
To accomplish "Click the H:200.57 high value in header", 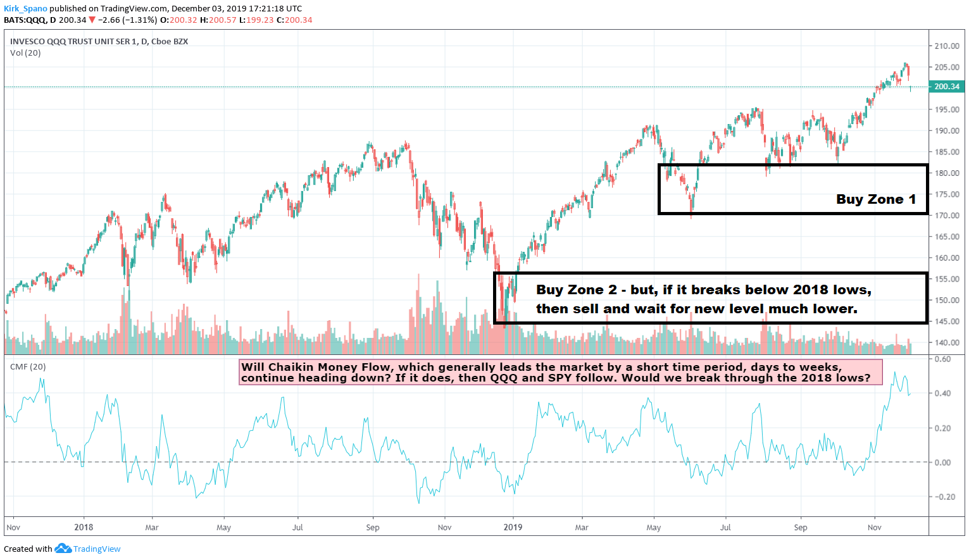I will [x=218, y=20].
